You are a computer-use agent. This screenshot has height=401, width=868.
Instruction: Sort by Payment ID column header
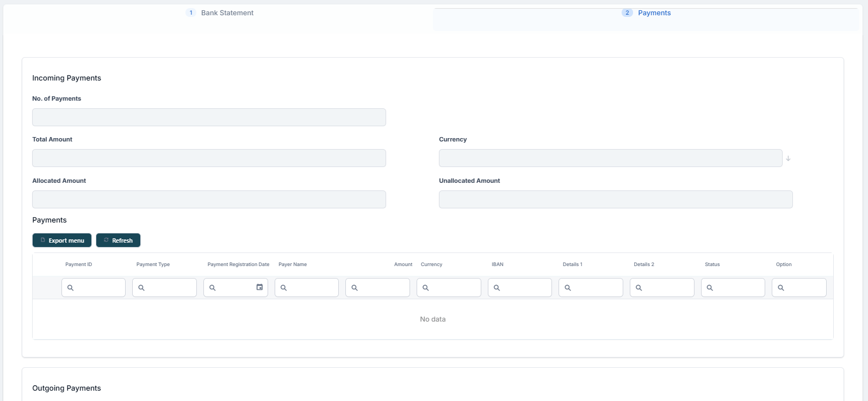pyautogui.click(x=79, y=264)
